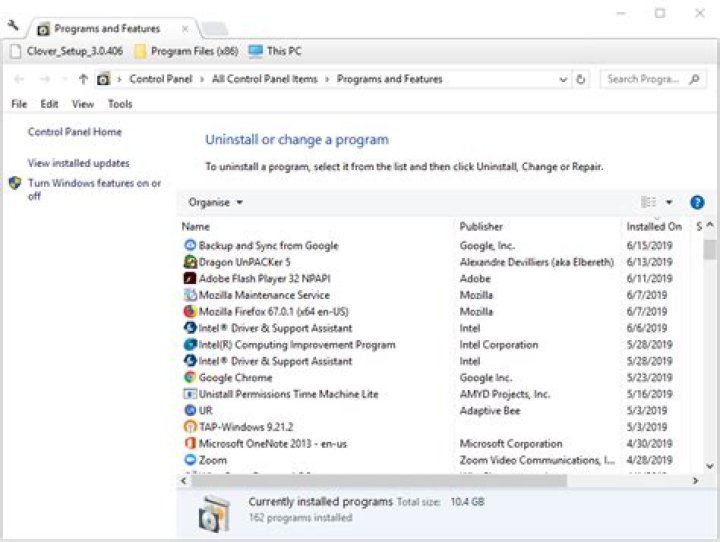720x542 pixels.
Task: Open This PC bookmark
Action: (275, 51)
